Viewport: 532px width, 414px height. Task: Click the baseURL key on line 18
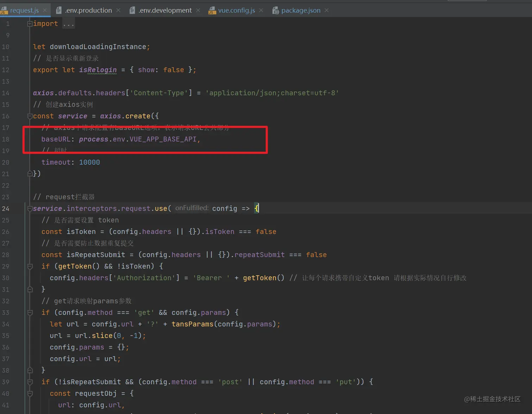pos(56,139)
